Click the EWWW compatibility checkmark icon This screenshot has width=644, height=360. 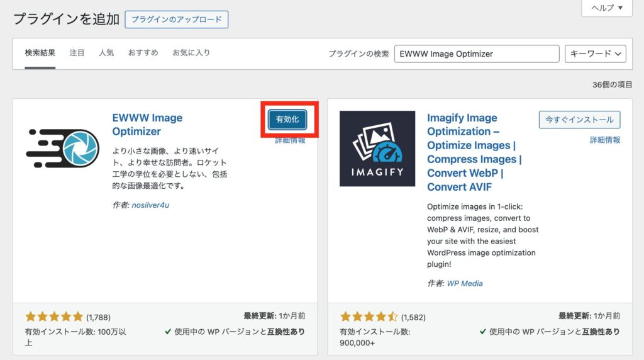[x=167, y=332]
